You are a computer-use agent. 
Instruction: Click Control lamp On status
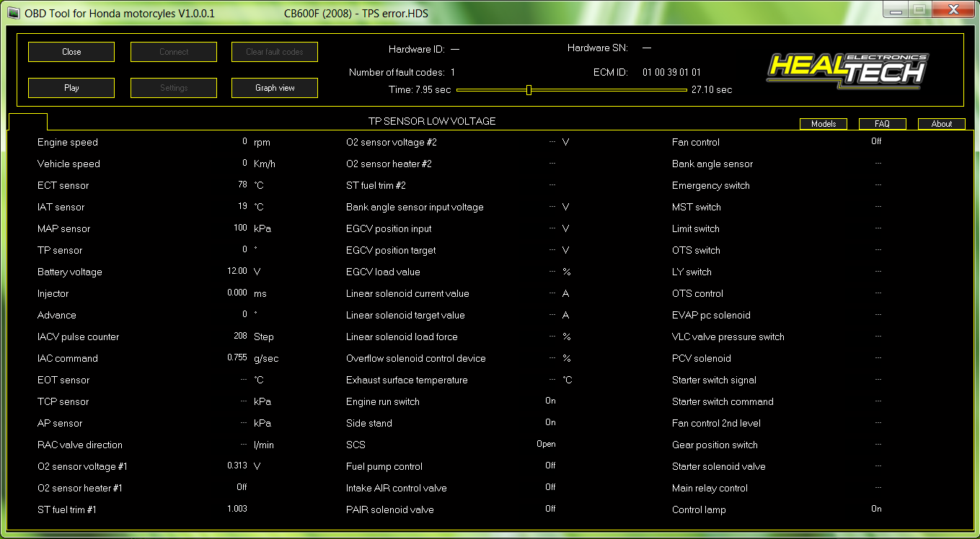[x=876, y=509]
